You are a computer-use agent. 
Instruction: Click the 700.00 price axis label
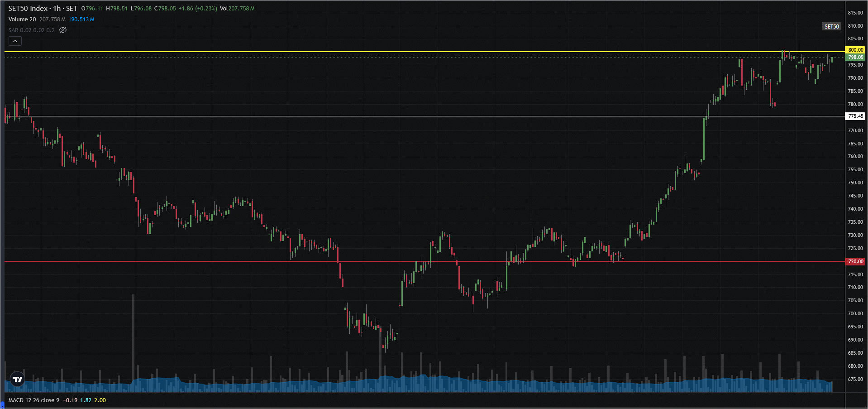pos(855,314)
